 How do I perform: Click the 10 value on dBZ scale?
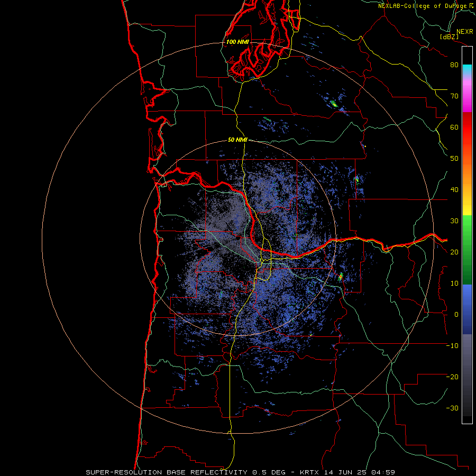point(454,283)
